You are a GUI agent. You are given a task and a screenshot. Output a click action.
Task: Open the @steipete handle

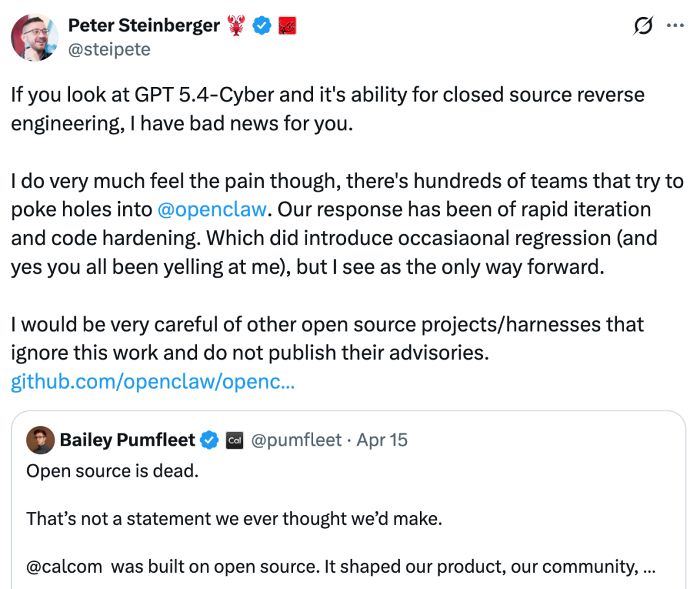(109, 49)
